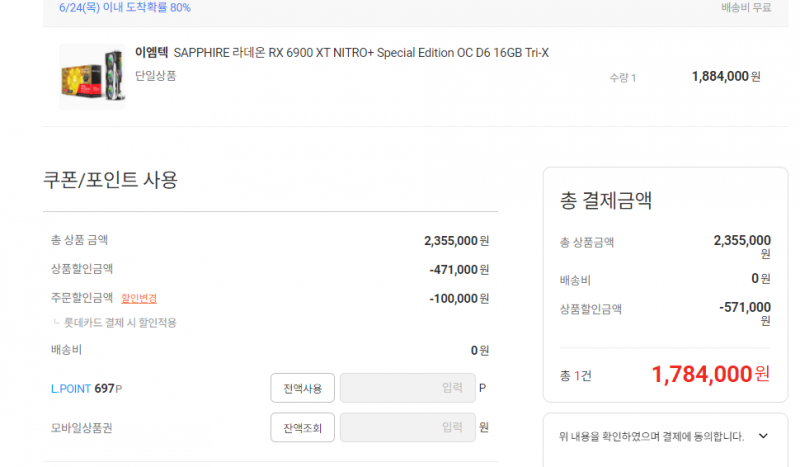Click the red 1,784,000원 total amount
Screen dimensions: 800x467
click(711, 374)
